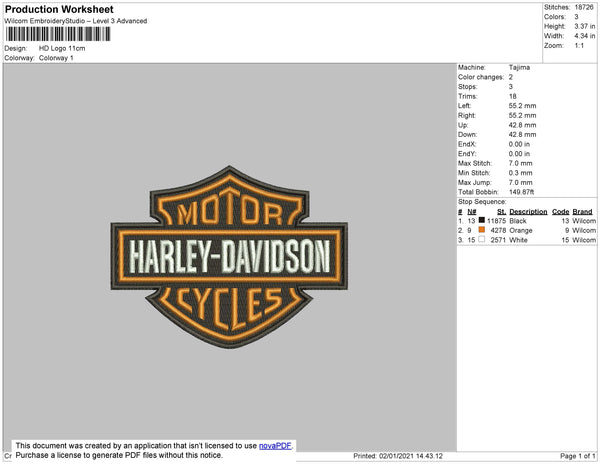Click the 'Colorway 1' value
The height and width of the screenshot is (464, 600).
(56, 58)
